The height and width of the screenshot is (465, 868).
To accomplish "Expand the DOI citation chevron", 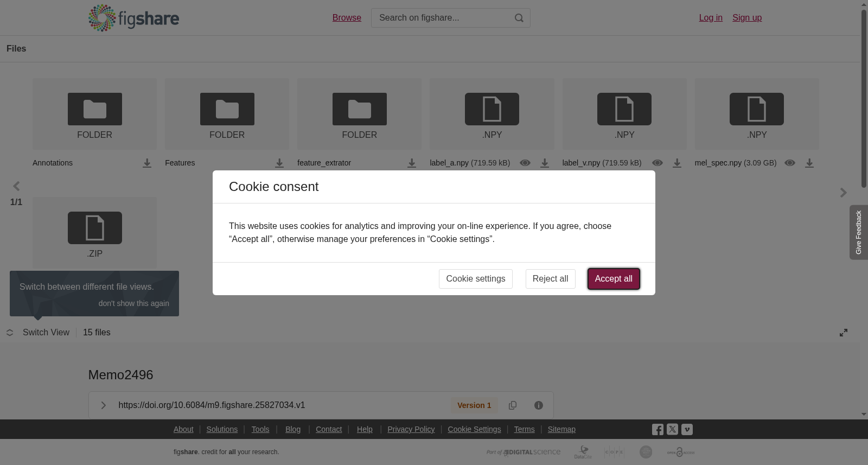I will (104, 405).
